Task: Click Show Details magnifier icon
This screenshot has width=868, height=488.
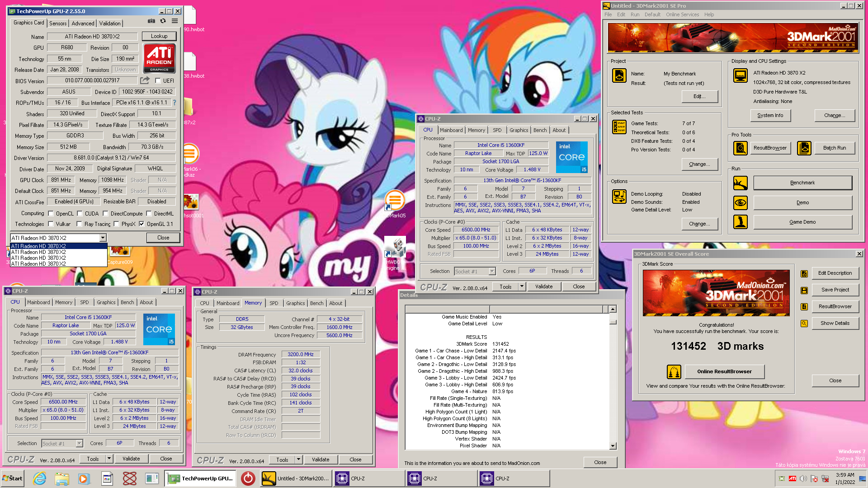Action: [804, 324]
